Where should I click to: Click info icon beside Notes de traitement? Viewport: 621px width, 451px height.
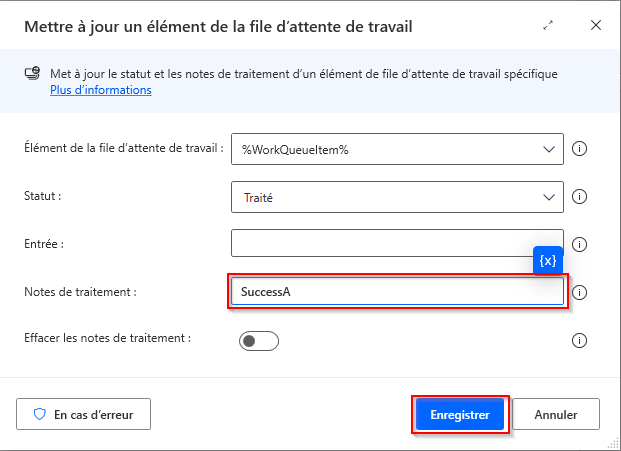(x=579, y=293)
